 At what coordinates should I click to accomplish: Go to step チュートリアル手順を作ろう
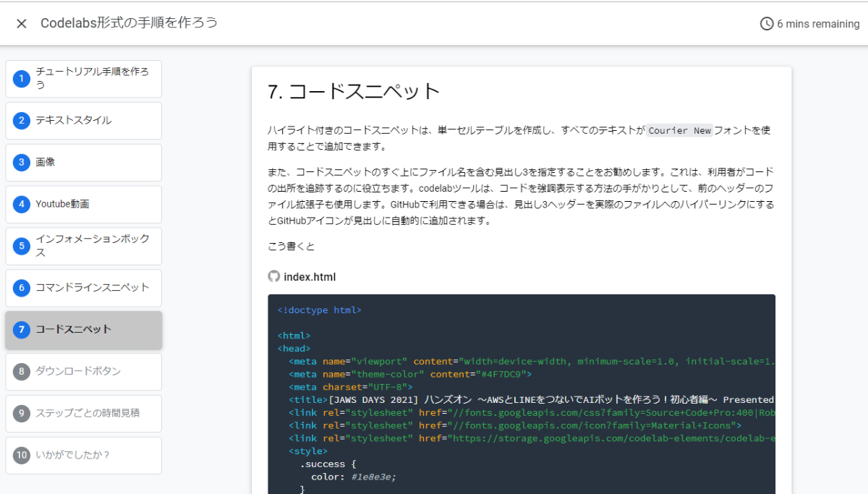pyautogui.click(x=84, y=78)
